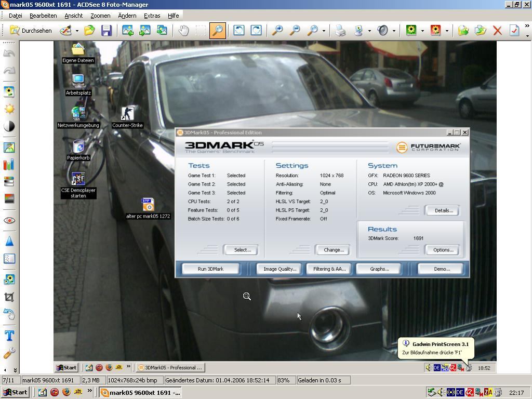Go to the previous image
This screenshot has height=399, width=532.
[128, 31]
